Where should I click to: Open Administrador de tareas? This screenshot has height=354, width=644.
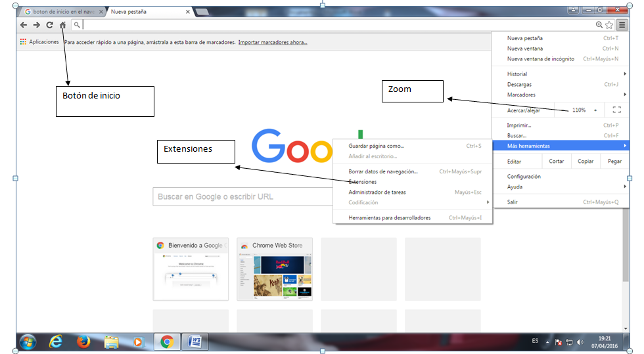click(x=413, y=192)
